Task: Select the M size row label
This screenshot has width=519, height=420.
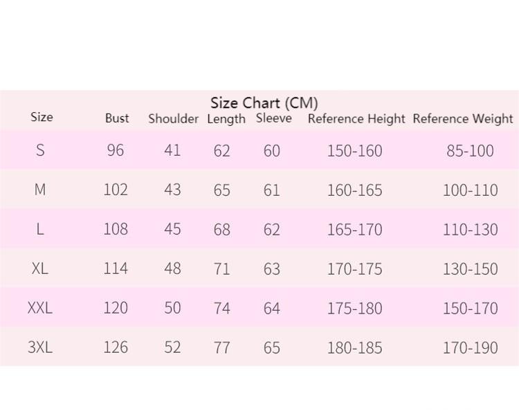Action: tap(40, 190)
